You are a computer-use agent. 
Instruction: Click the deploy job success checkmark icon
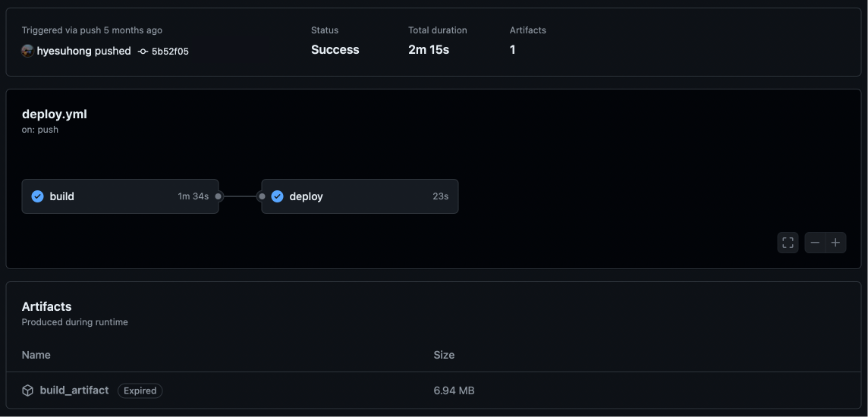point(277,196)
